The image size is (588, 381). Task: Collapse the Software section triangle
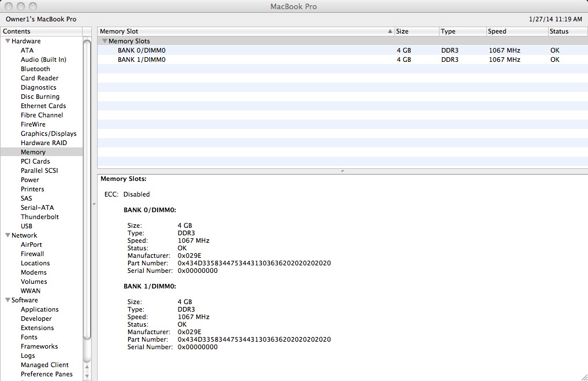pos(8,300)
